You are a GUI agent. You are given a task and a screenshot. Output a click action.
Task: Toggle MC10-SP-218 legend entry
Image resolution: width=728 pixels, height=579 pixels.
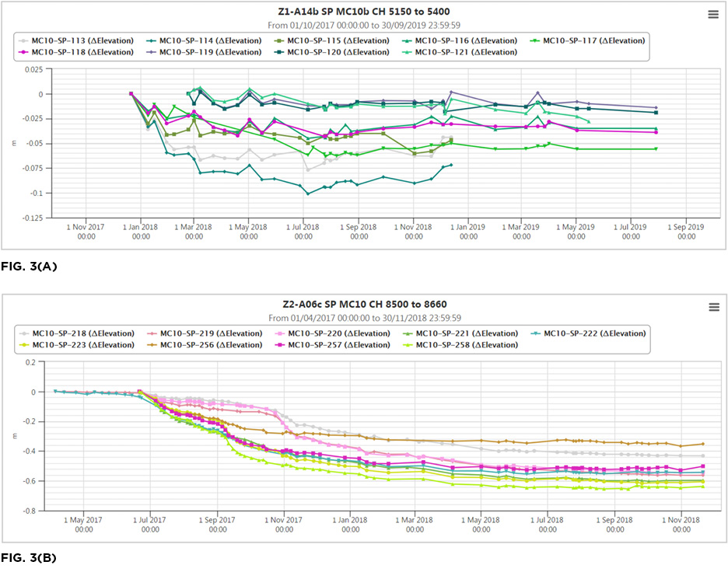point(82,333)
